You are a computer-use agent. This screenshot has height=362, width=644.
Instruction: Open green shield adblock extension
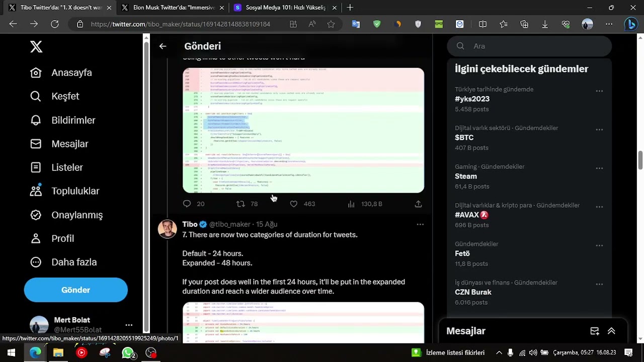tap(377, 24)
